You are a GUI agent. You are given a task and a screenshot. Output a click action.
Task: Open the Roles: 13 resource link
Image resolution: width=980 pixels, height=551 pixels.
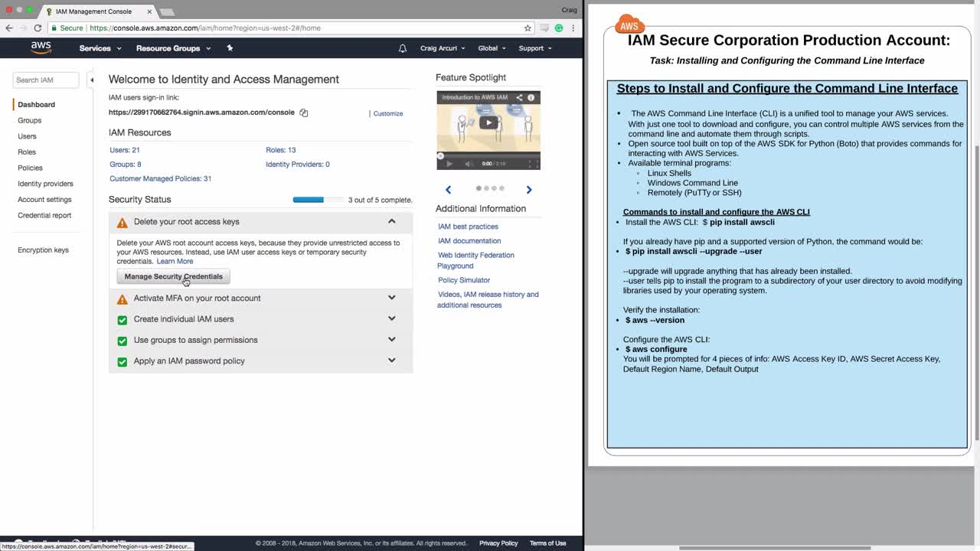[x=281, y=150]
